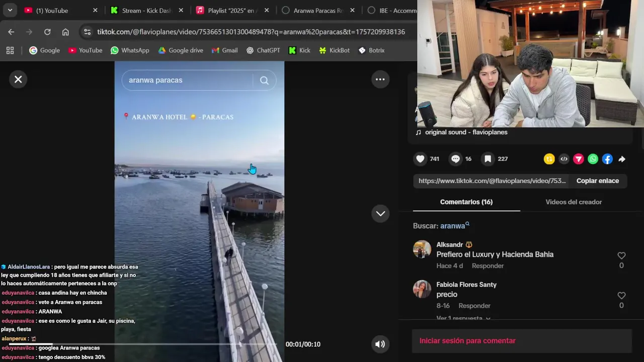
Task: Open the Botrix bookmark
Action: pyautogui.click(x=371, y=50)
